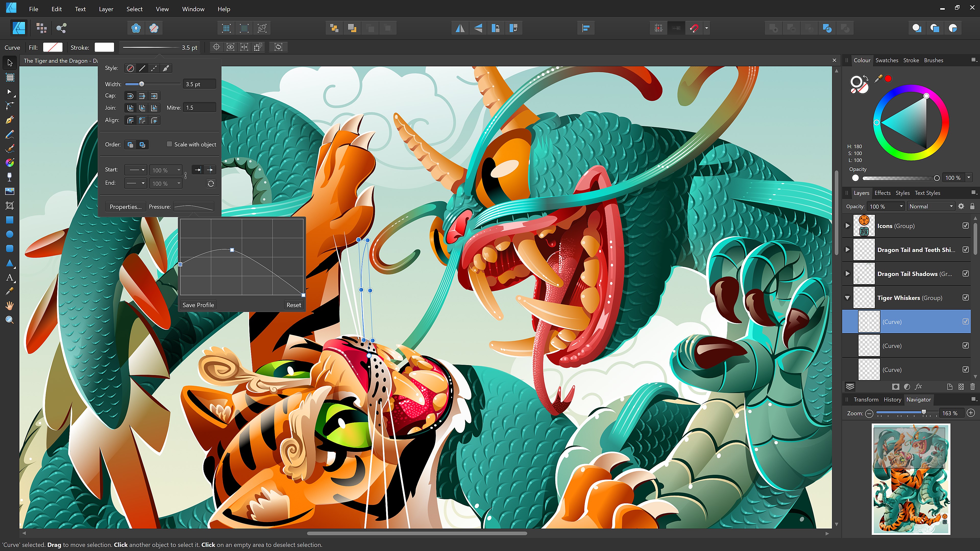Switch to the Swatches tab
The image size is (980, 551).
pos(887,60)
